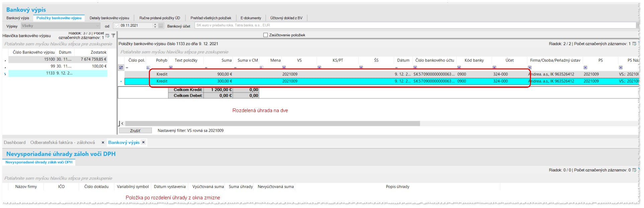644x208 pixels.
Task: Open the calendar picker button next to date
Action: point(161,26)
